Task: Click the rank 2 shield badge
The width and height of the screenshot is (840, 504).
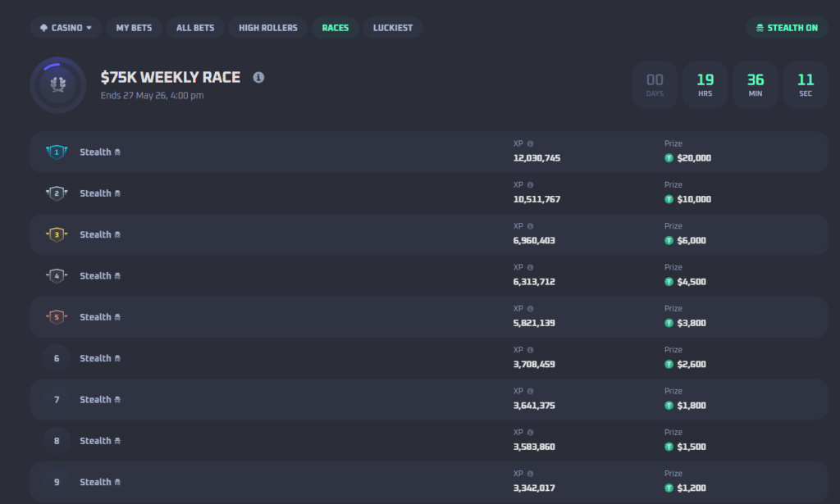Action: click(57, 193)
